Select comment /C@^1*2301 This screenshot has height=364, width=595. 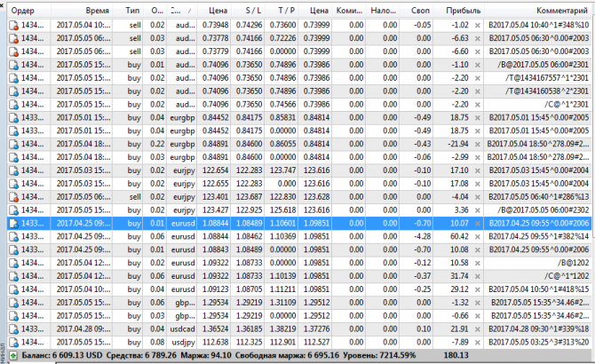[x=567, y=105]
